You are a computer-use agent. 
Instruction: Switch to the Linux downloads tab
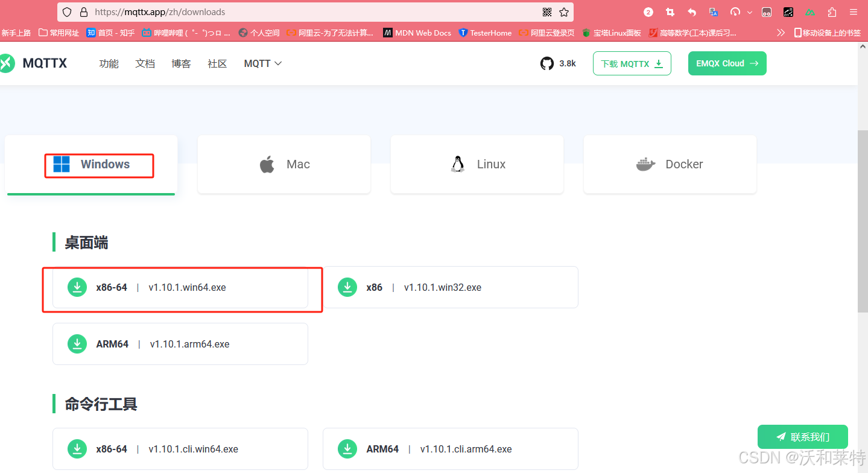click(x=477, y=164)
